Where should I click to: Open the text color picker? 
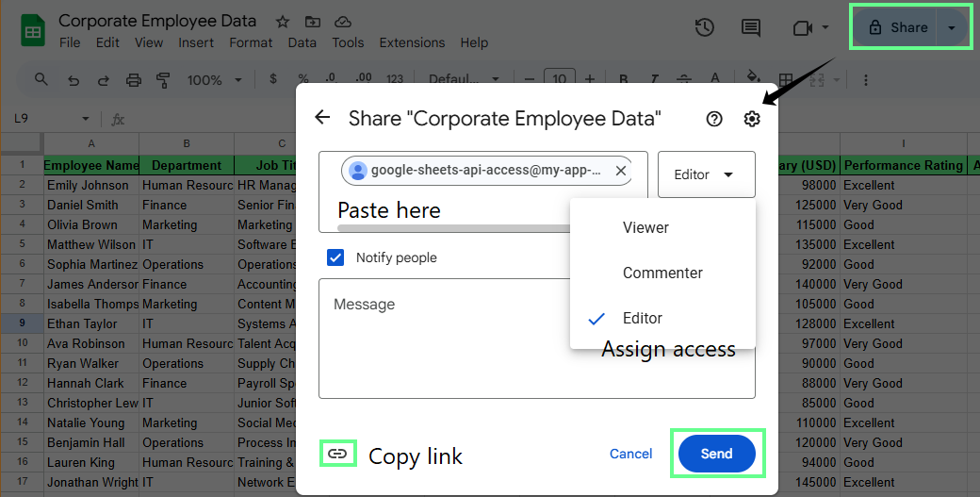(x=715, y=79)
